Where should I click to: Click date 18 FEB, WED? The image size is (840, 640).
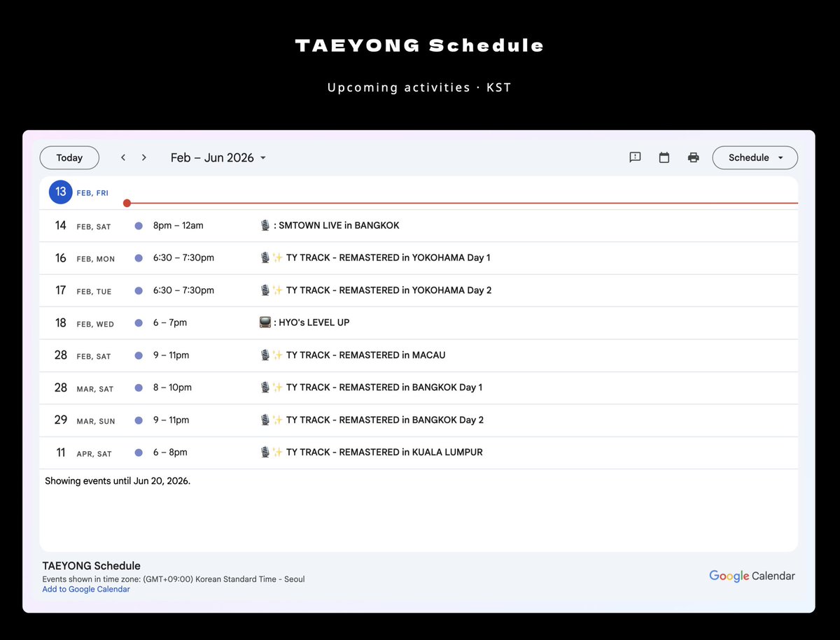pos(84,323)
